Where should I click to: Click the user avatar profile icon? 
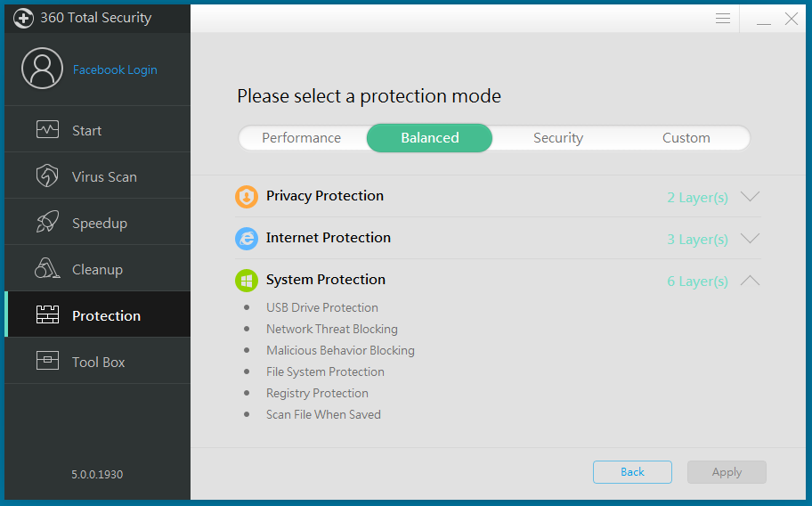(42, 69)
